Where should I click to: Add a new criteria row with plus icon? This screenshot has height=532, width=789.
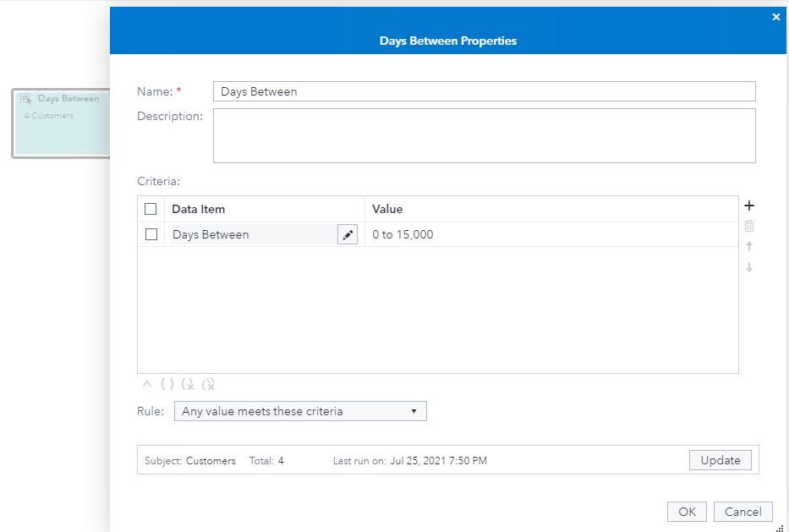[749, 205]
